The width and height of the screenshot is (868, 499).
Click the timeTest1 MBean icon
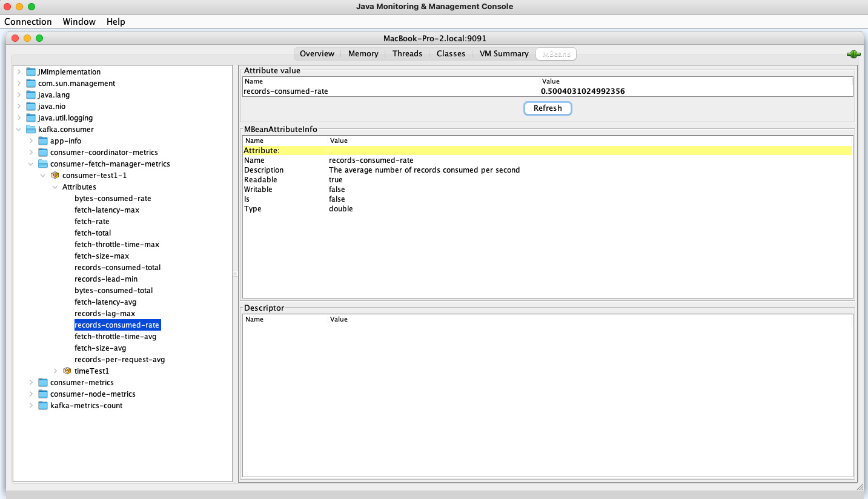(x=67, y=371)
